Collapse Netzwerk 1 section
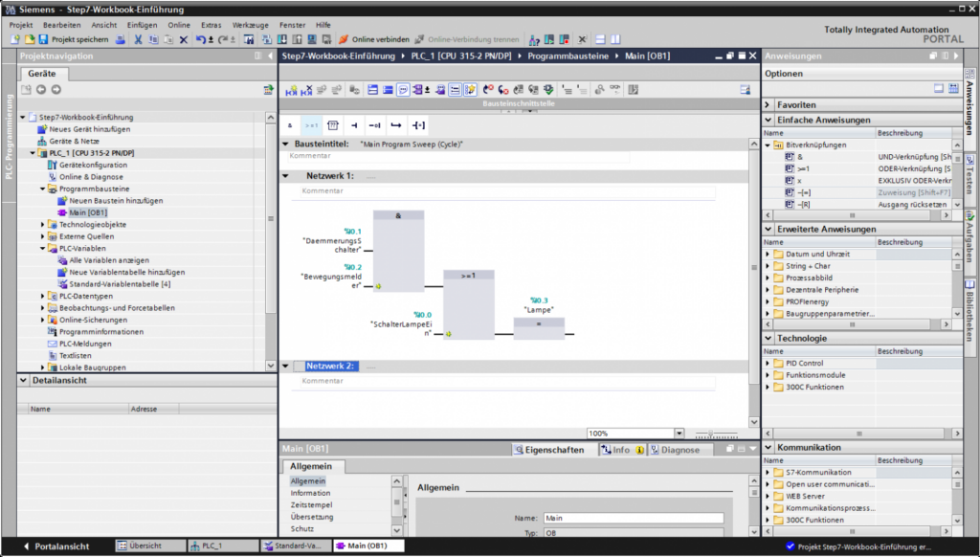This screenshot has width=980, height=557. coord(285,176)
